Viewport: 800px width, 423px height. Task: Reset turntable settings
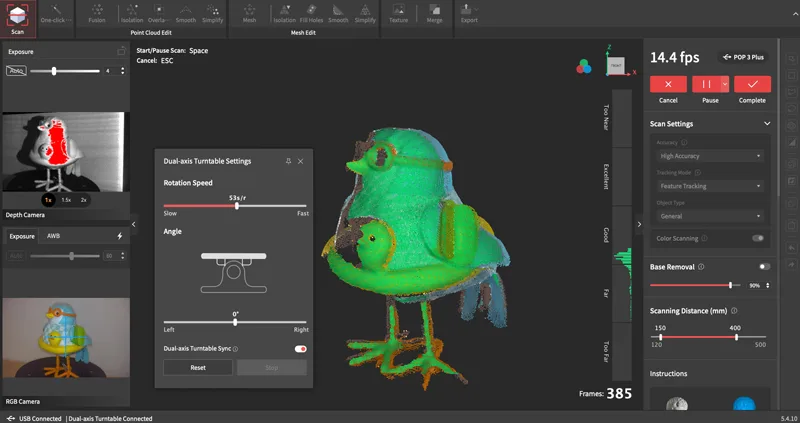click(x=198, y=367)
